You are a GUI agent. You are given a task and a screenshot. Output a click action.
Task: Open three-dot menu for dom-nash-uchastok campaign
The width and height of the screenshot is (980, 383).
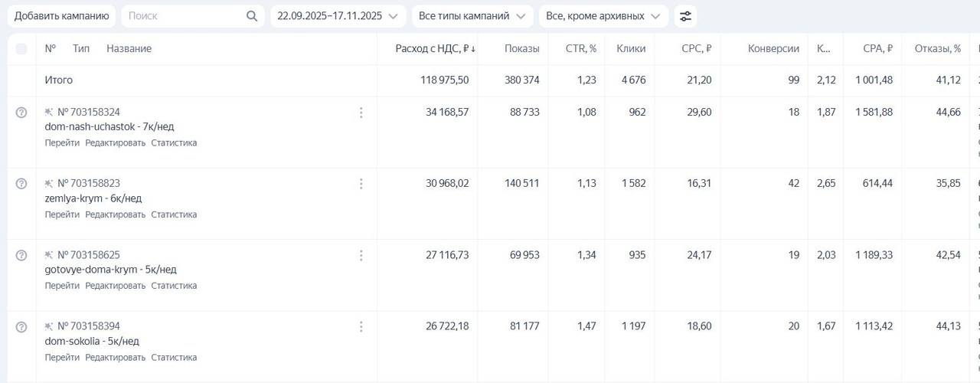pos(361,113)
